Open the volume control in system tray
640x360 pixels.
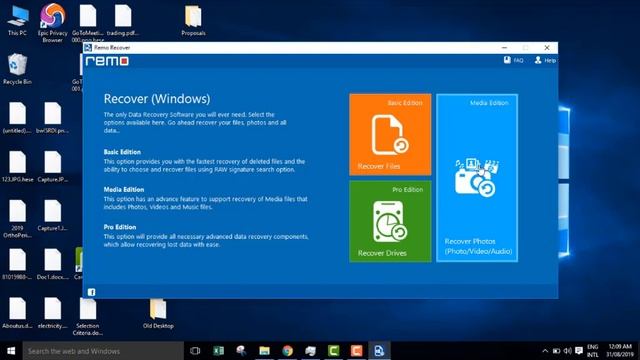(567, 351)
